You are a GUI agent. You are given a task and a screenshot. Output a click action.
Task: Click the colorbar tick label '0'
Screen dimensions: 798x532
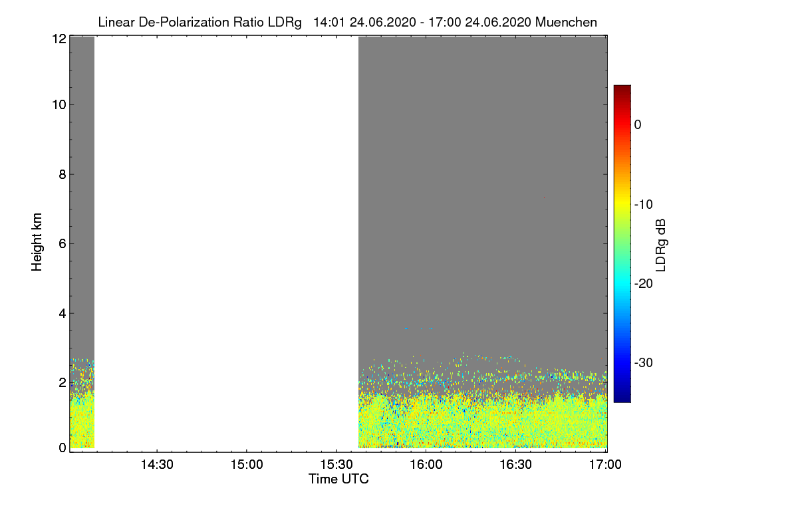(x=638, y=124)
